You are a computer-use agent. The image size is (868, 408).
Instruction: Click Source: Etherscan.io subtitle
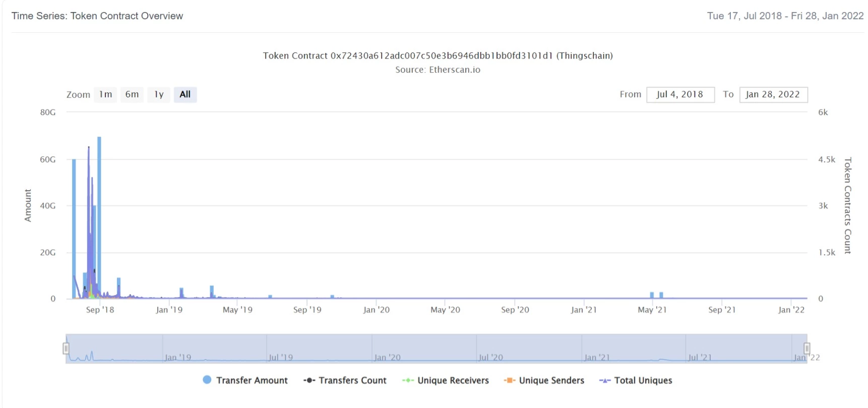point(438,70)
